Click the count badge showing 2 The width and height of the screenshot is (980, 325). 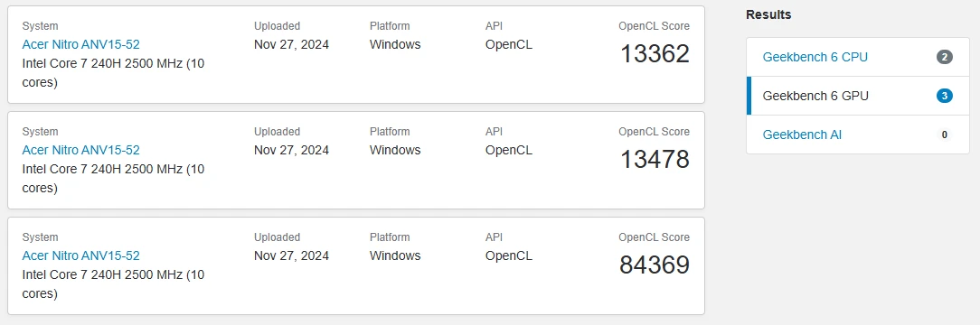[945, 58]
